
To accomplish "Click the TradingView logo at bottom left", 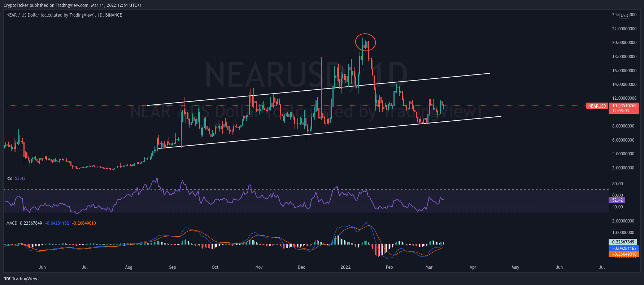I will click(21, 278).
